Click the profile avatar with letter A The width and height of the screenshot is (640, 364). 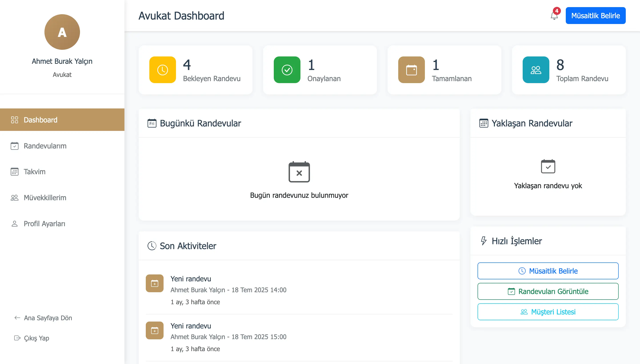coord(62,32)
